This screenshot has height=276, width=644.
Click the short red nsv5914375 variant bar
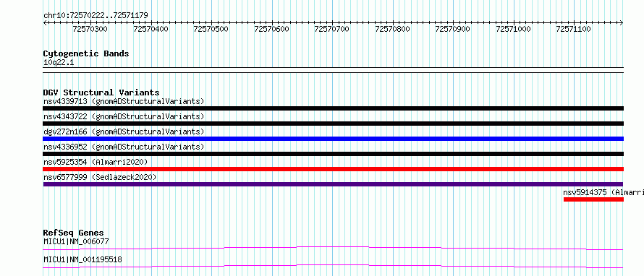tap(593, 199)
